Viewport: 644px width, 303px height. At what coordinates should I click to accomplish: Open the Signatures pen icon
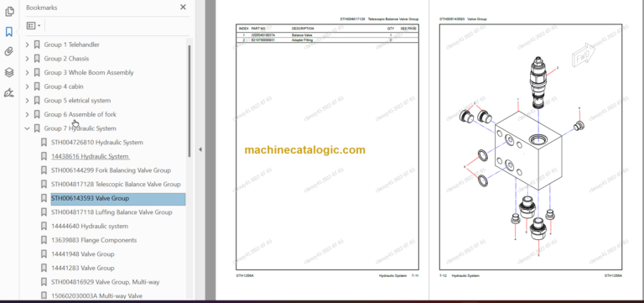[x=9, y=92]
